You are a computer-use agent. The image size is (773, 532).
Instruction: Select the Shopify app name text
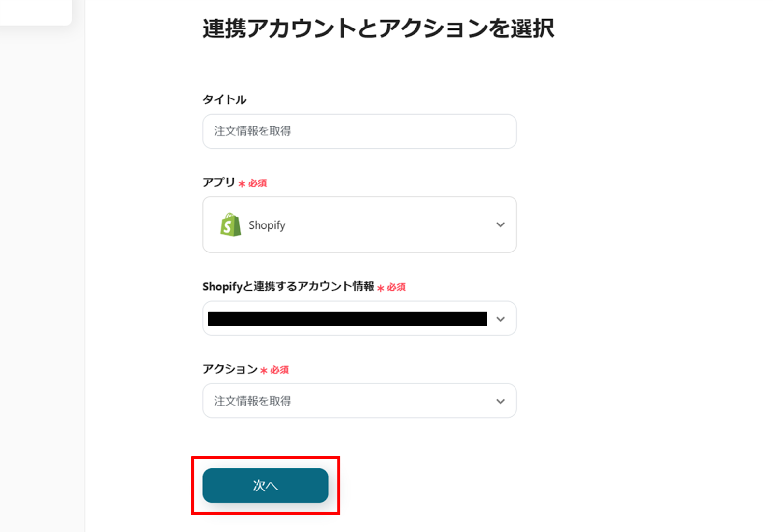(267, 225)
